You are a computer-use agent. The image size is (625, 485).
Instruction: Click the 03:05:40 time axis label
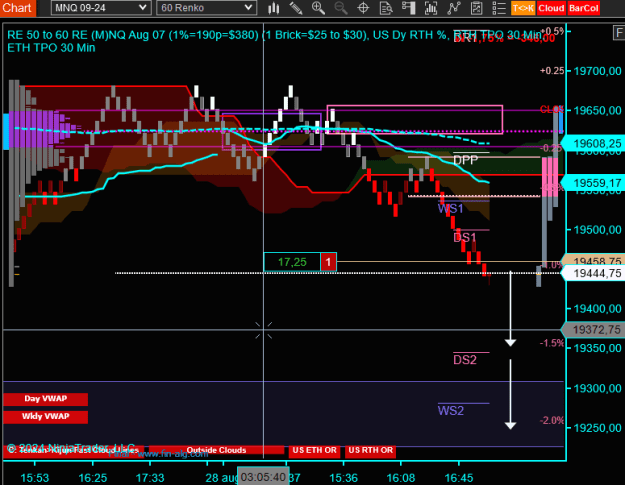(263, 477)
